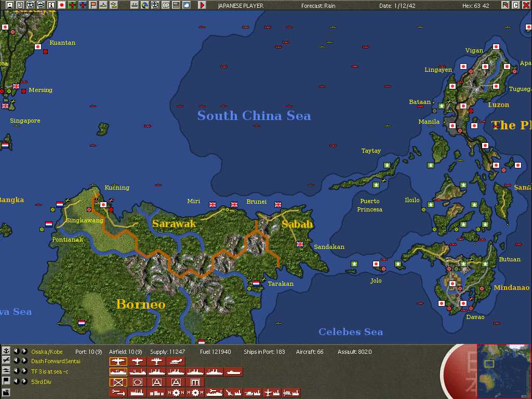Screen dimensions: 532x399
Task: Click the oil pipeline resource button
Action: click(118, 393)
